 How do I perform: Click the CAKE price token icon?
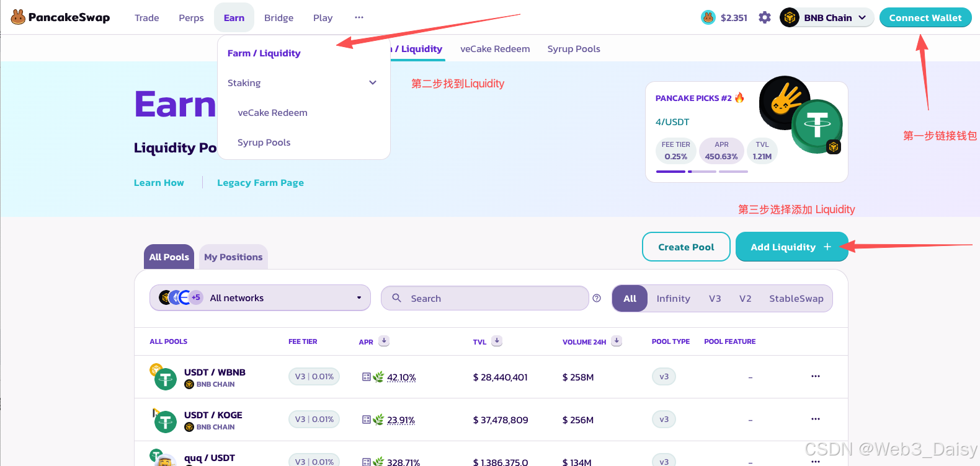tap(708, 17)
